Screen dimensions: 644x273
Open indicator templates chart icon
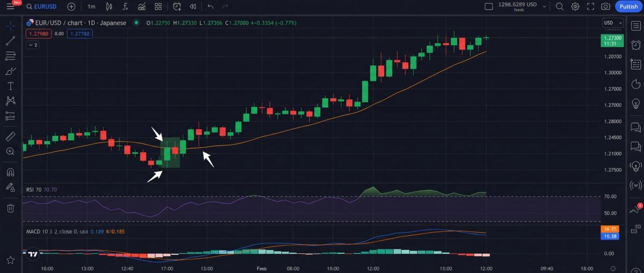click(142, 6)
